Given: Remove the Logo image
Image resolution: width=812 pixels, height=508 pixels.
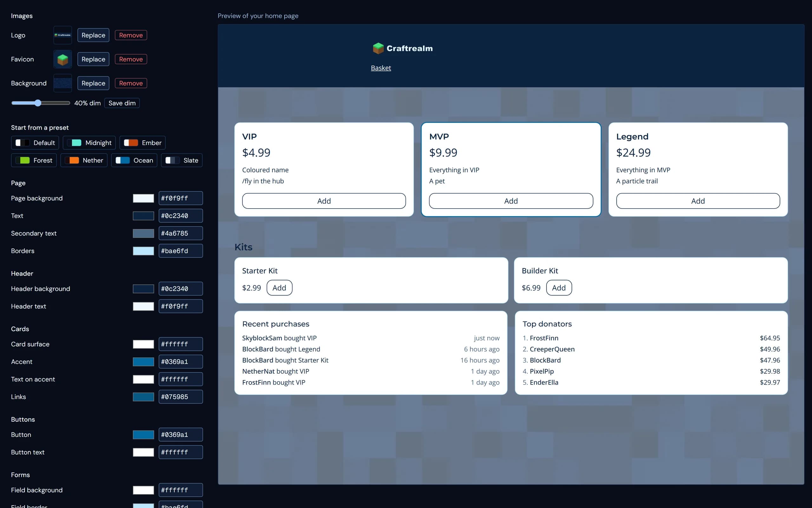Looking at the screenshot, I should [x=131, y=35].
